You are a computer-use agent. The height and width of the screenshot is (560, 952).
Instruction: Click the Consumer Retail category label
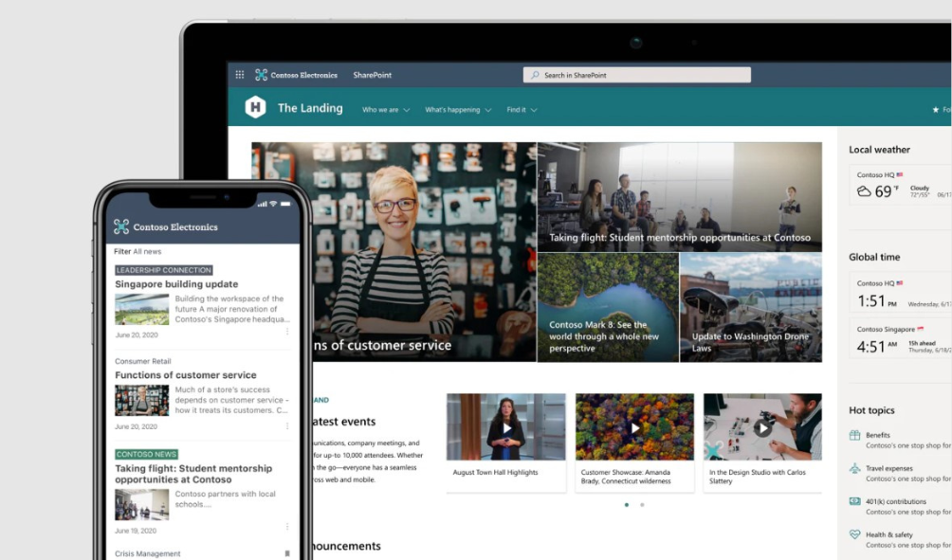[x=142, y=361]
